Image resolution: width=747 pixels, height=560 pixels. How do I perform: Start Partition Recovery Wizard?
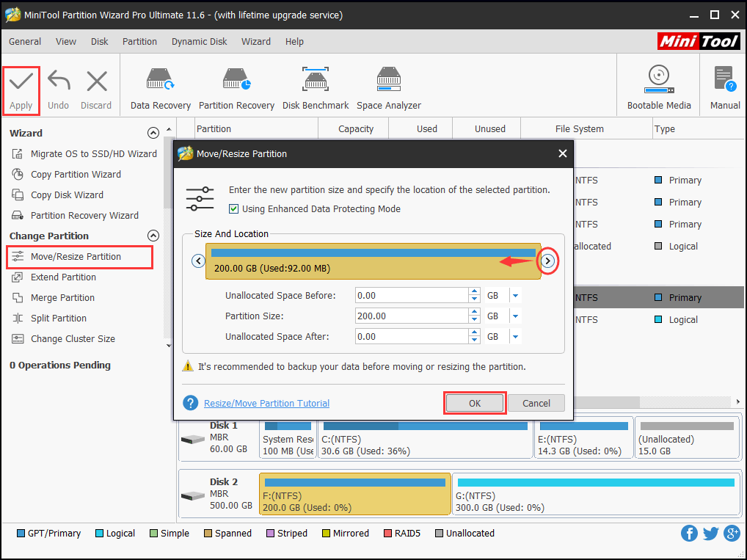(x=75, y=215)
